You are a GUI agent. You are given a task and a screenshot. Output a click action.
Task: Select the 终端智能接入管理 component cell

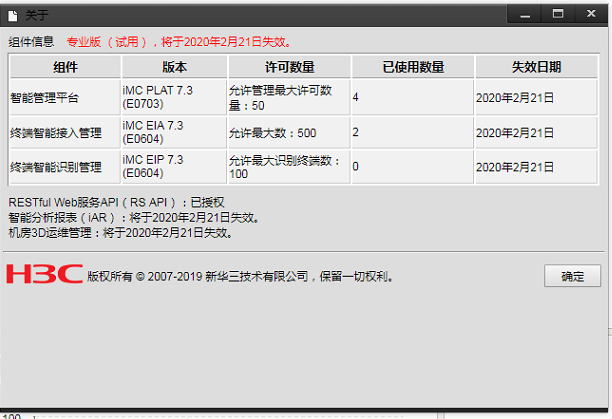point(65,132)
